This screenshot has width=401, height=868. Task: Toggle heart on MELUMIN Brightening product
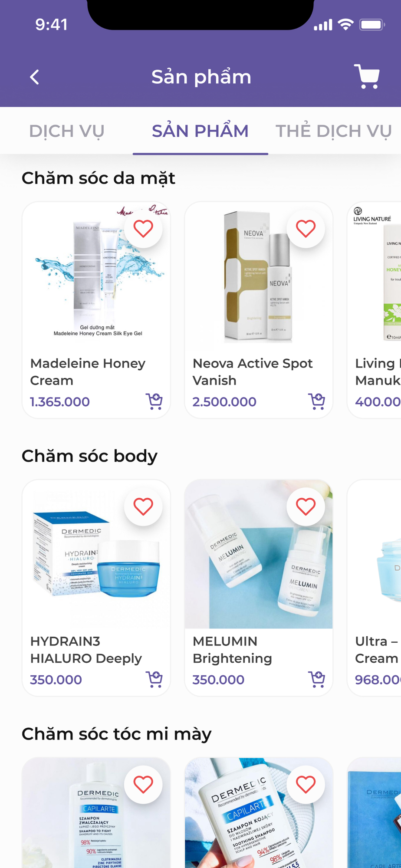[x=306, y=506]
